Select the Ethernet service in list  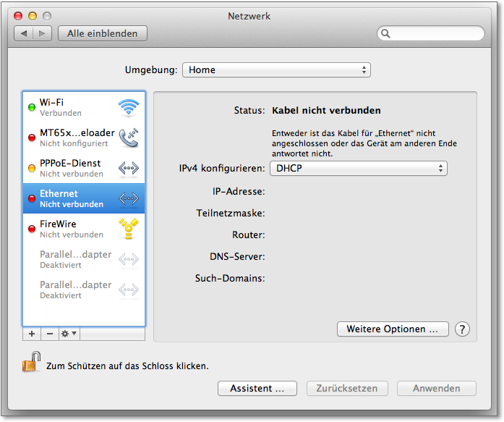[x=72, y=198]
